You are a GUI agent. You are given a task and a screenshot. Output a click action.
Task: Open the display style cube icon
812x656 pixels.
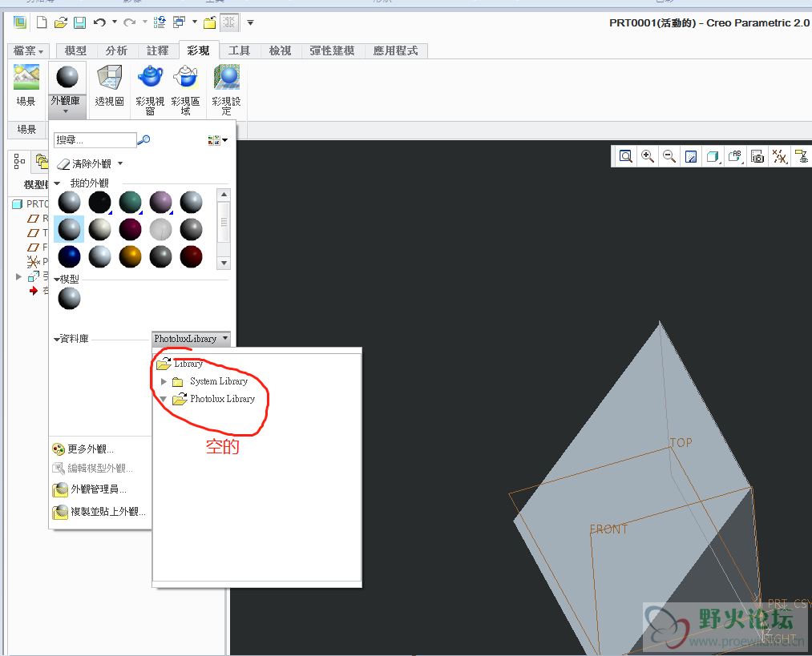click(713, 156)
